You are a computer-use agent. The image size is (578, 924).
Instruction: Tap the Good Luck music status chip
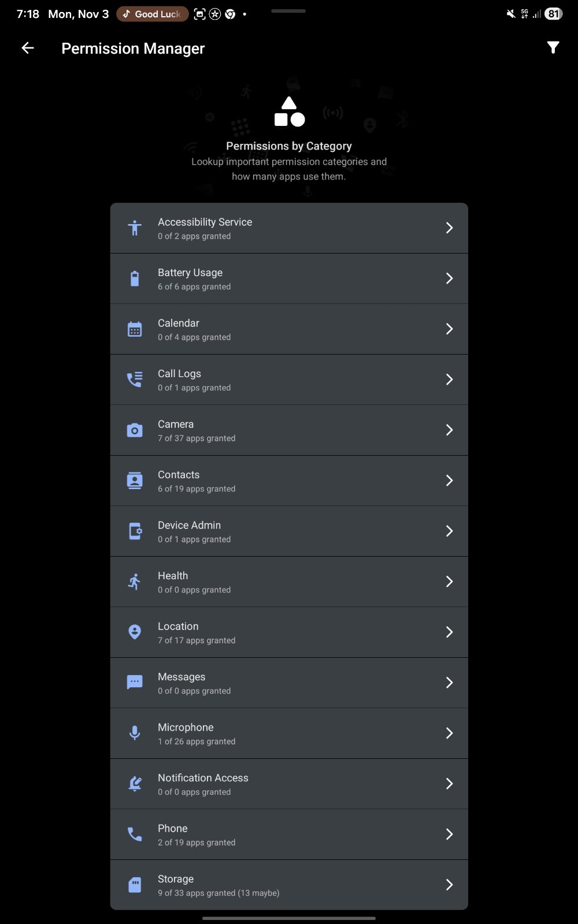pos(153,14)
